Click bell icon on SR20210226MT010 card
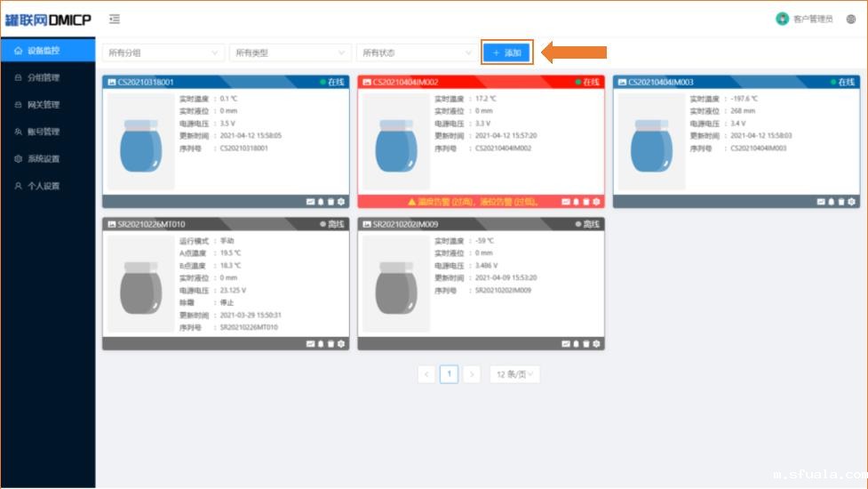 pyautogui.click(x=321, y=344)
